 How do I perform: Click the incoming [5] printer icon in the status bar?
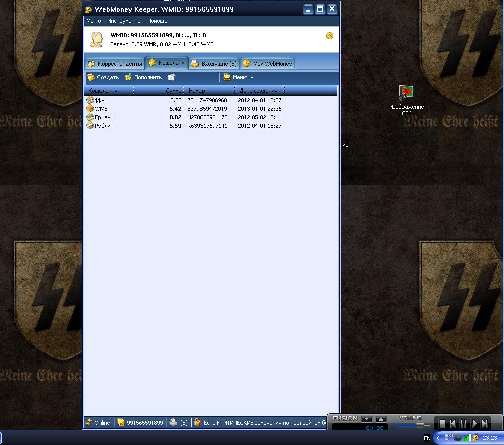pos(173,422)
